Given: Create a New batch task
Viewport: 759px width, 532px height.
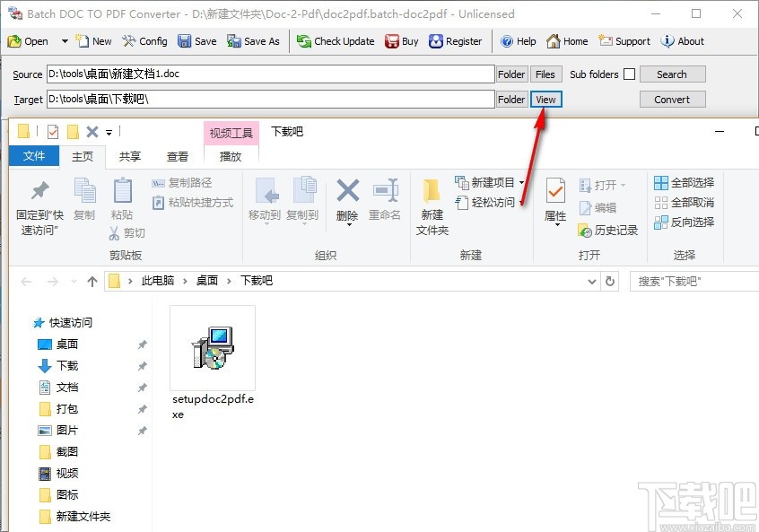Looking at the screenshot, I should (94, 41).
